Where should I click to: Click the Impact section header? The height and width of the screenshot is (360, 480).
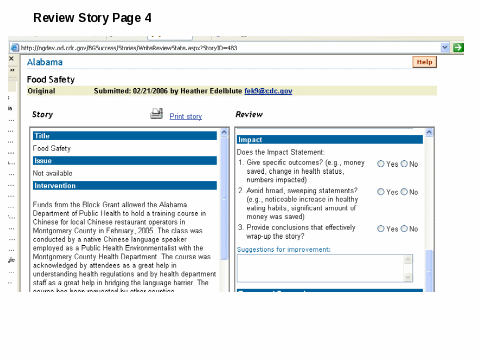point(330,140)
